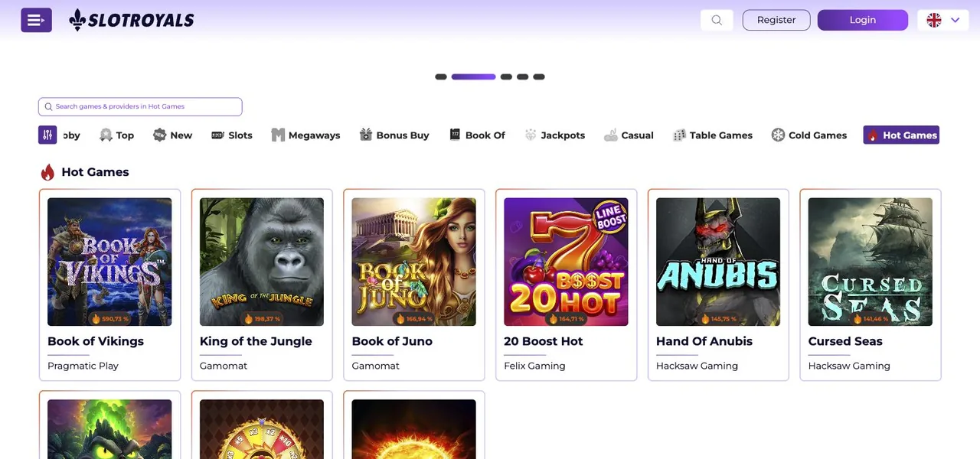Open Cursed Seas game thumbnail
The width and height of the screenshot is (980, 459).
tap(871, 262)
